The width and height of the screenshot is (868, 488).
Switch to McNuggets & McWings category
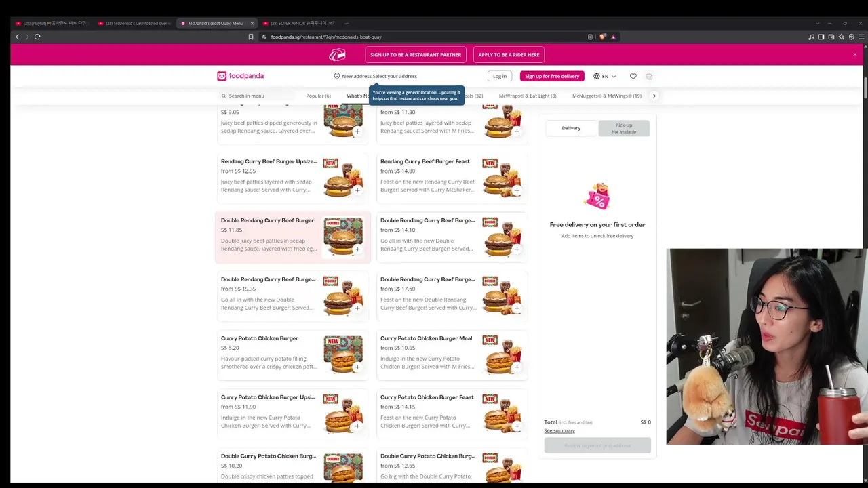(x=607, y=96)
